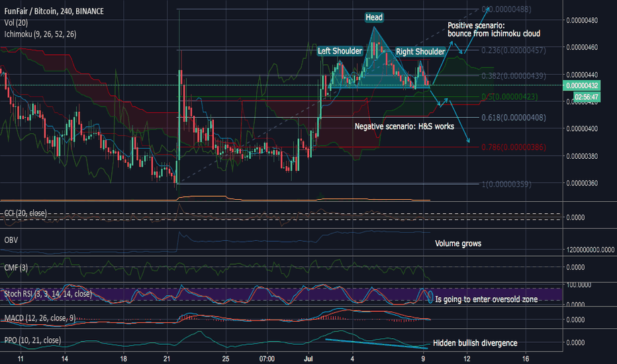Click the 07:00 marker on time axis

point(267,359)
